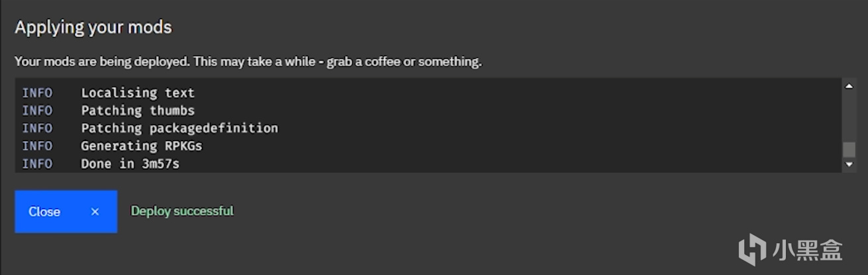The width and height of the screenshot is (868, 275).
Task: Select the "Patching thumbs" log entry
Action: pos(138,111)
